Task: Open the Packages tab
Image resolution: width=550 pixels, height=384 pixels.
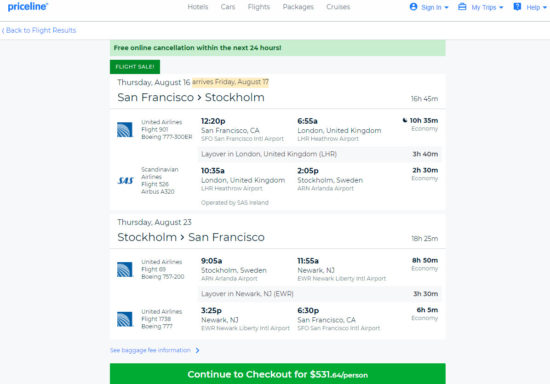Action: [298, 7]
